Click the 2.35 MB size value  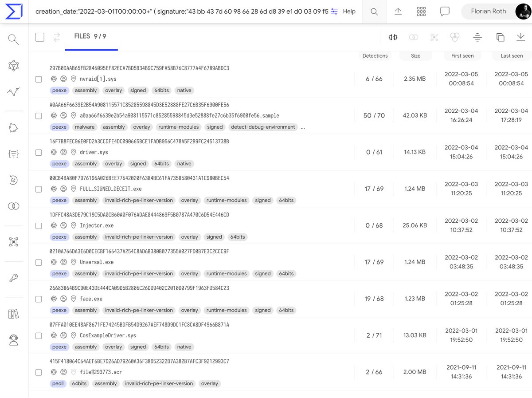[415, 79]
